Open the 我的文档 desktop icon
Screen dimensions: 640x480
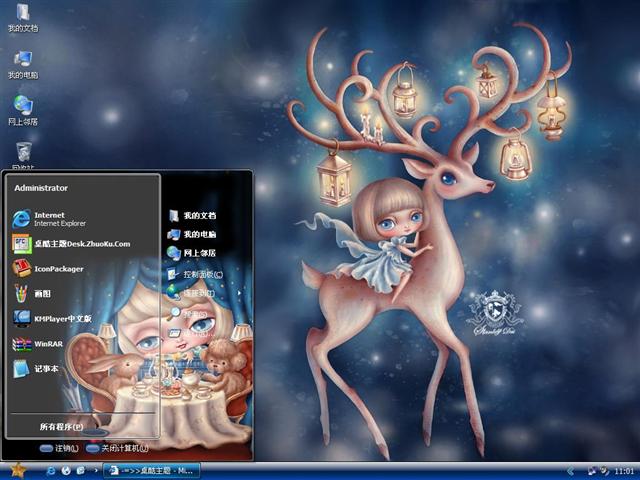click(23, 16)
